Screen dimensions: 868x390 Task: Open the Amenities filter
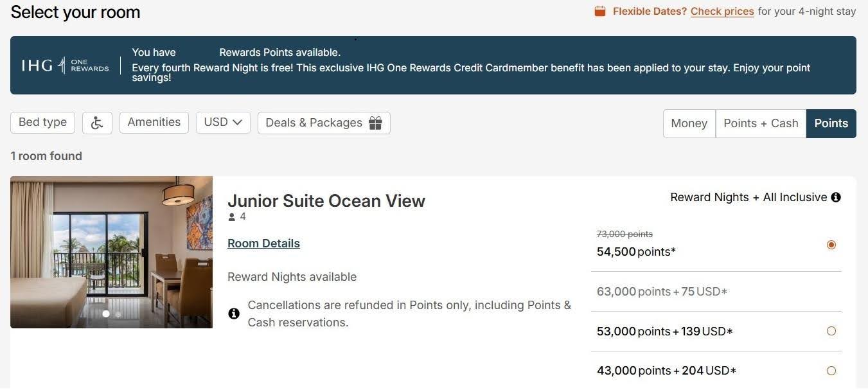click(x=154, y=122)
